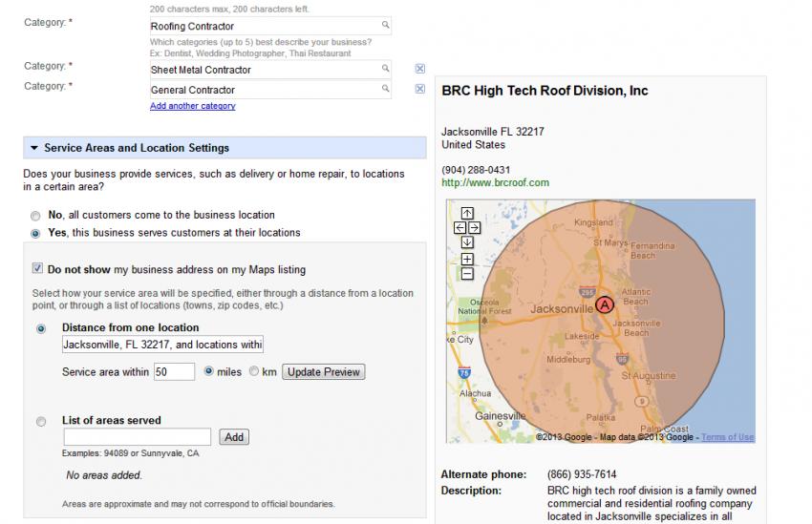Select Distance from one location option
This screenshot has width=812, height=524.
coord(41,328)
